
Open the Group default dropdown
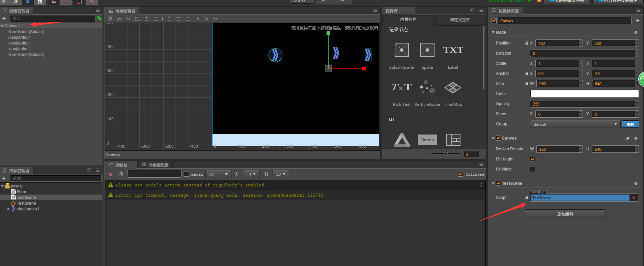(x=575, y=124)
